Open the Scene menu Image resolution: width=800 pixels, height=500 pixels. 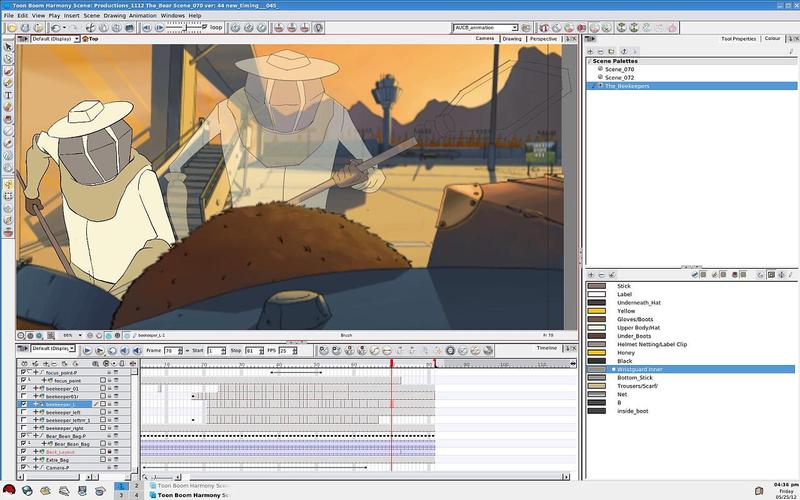[92, 15]
